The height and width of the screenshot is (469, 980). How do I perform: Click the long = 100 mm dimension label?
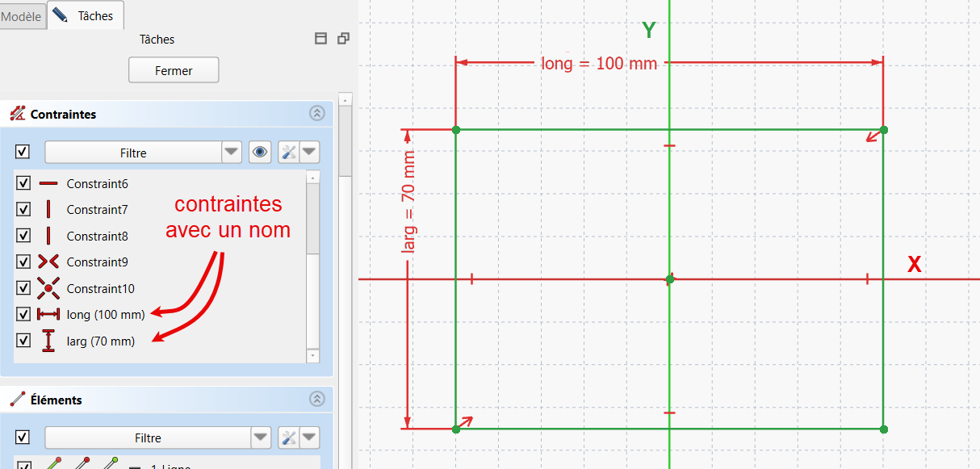[x=599, y=63]
